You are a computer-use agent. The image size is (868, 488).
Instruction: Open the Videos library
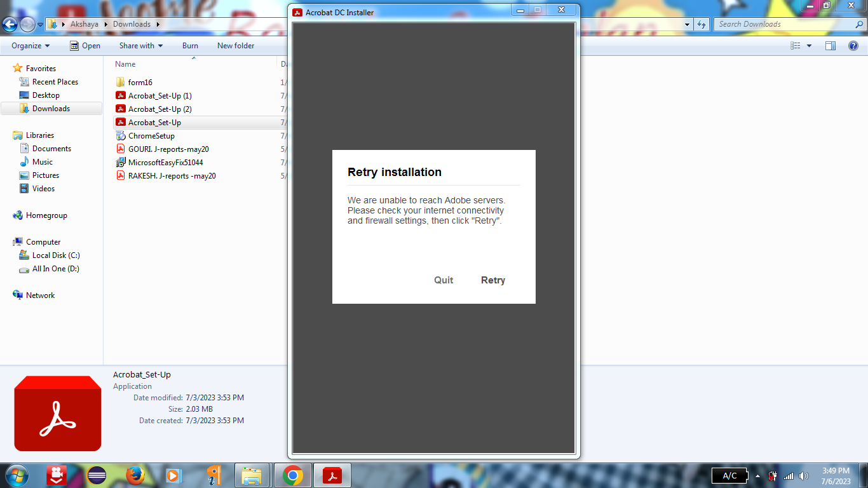pyautogui.click(x=43, y=189)
